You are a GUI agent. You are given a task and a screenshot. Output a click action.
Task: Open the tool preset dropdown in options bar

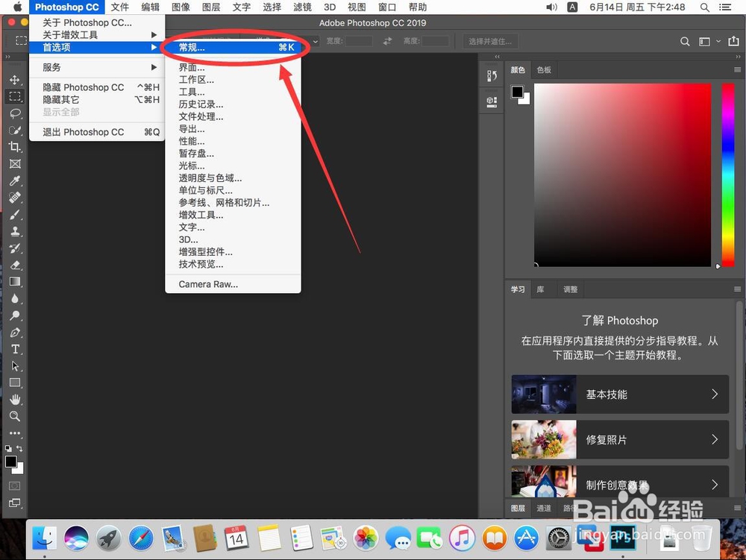coord(314,42)
